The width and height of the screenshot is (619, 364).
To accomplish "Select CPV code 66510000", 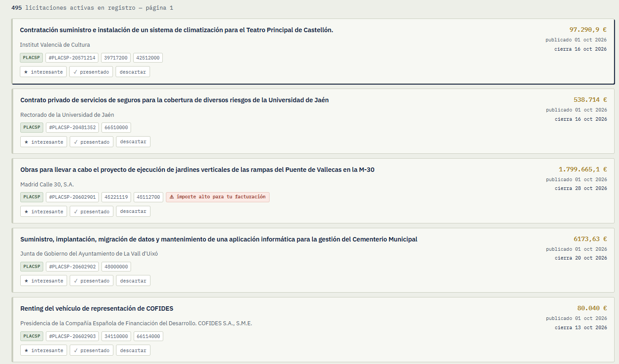I will [116, 128].
